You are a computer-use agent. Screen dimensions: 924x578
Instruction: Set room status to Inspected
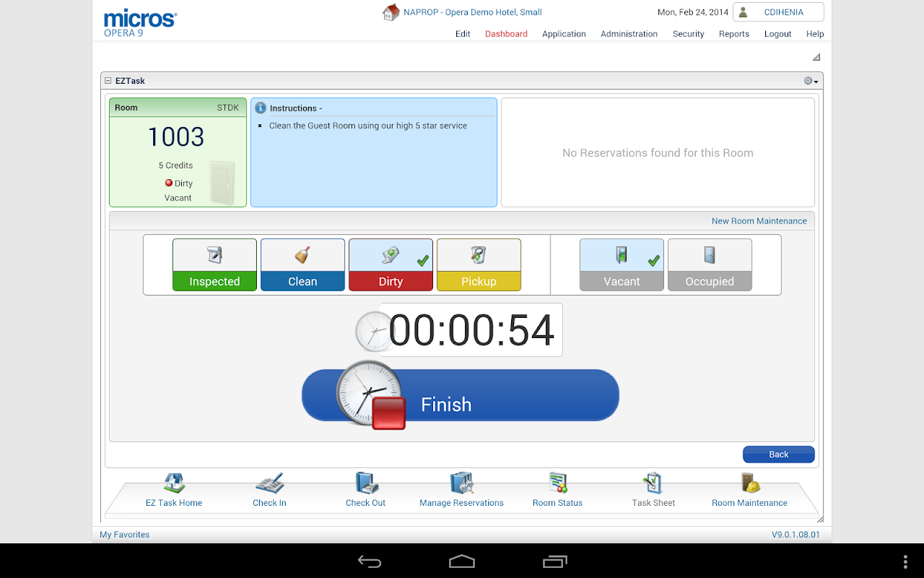(x=214, y=264)
